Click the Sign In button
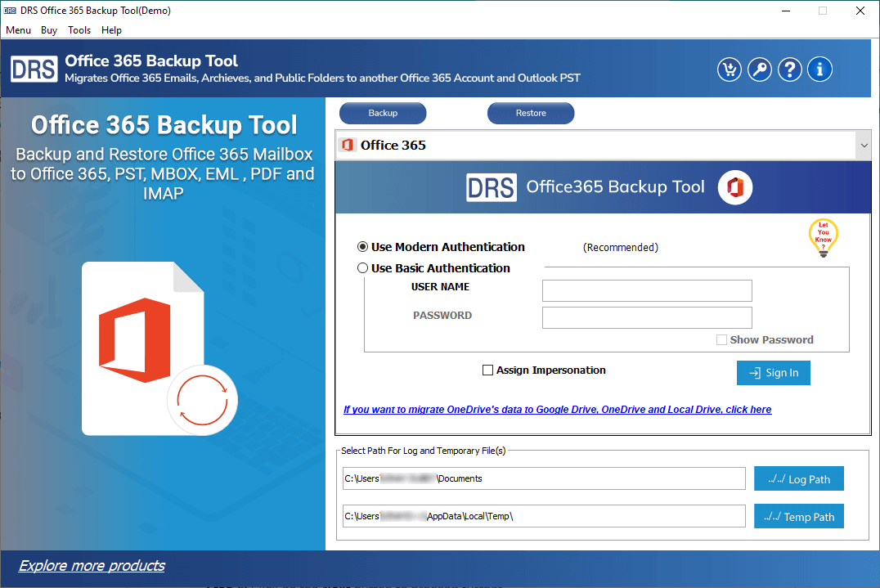This screenshot has height=588, width=880. 773,372
